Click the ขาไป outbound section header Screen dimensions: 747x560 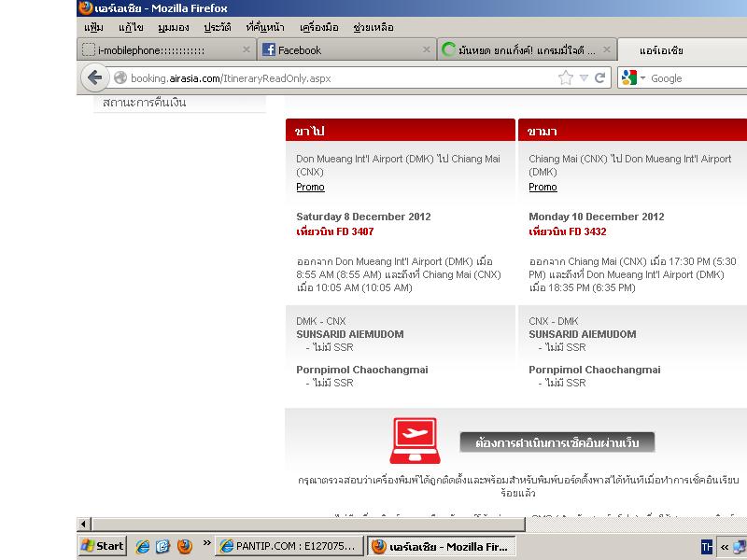coord(401,130)
